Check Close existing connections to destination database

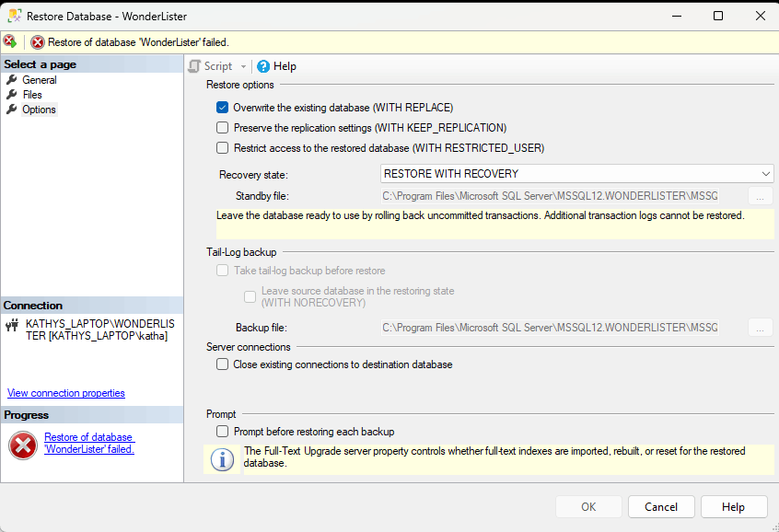pyautogui.click(x=222, y=364)
